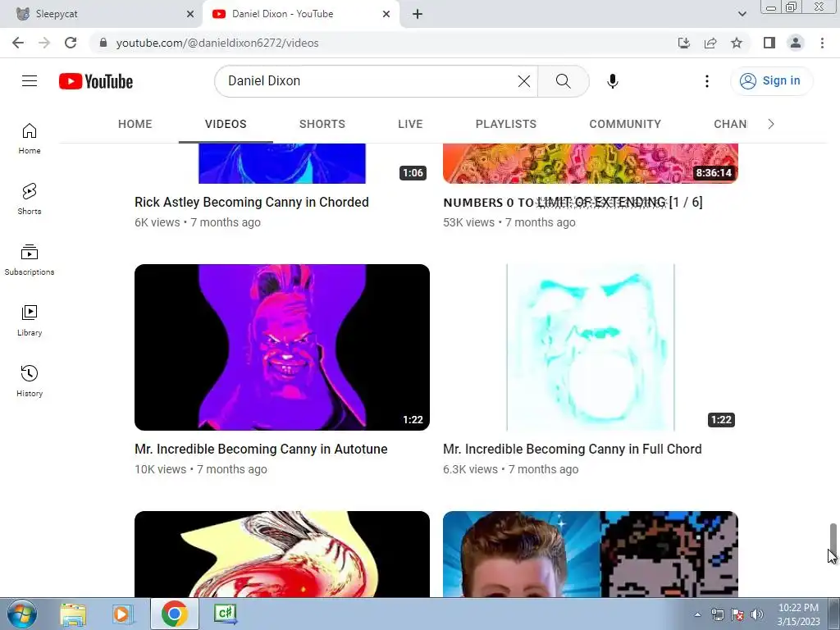Open Chrome three-dot menu
This screenshot has height=630, width=840.
pos(822,43)
